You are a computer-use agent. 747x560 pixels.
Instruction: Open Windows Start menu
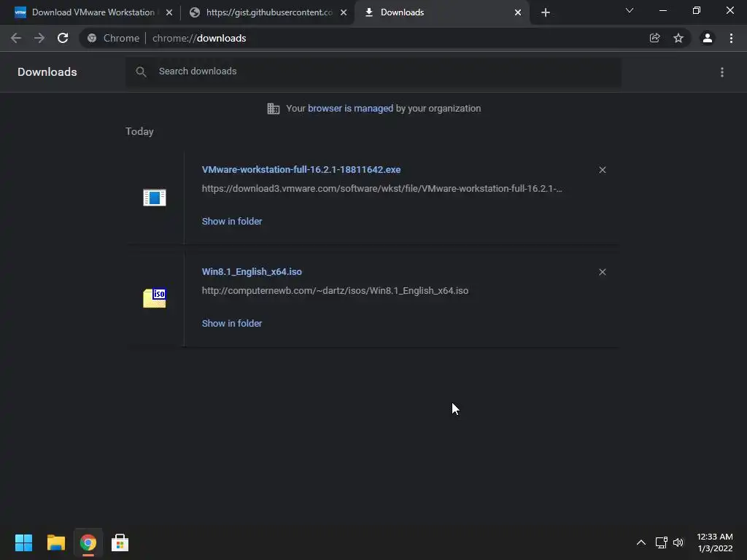(x=23, y=542)
